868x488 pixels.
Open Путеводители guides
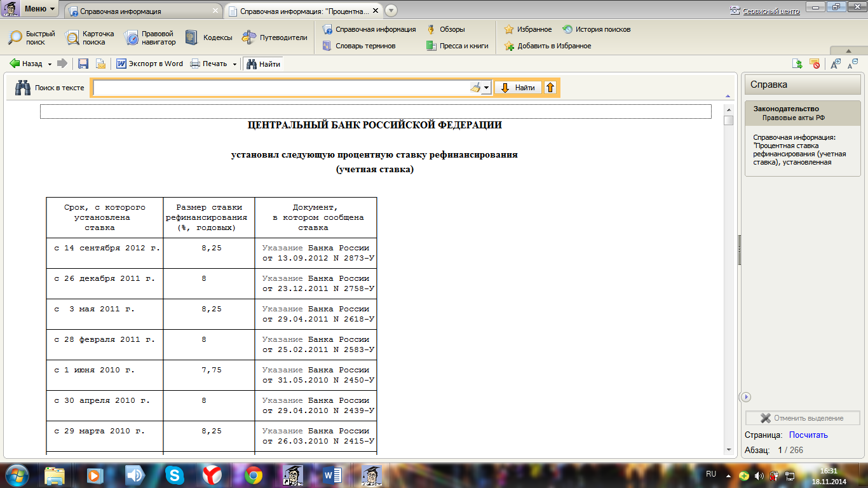tap(275, 37)
